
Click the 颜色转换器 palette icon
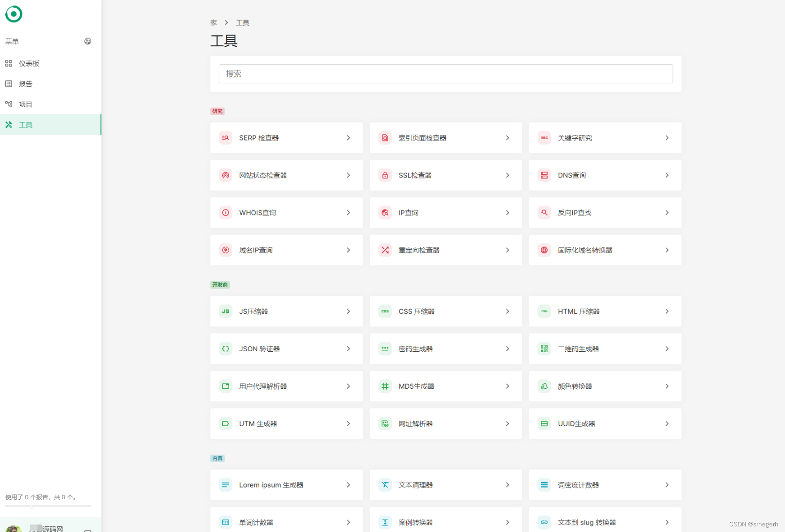[544, 386]
